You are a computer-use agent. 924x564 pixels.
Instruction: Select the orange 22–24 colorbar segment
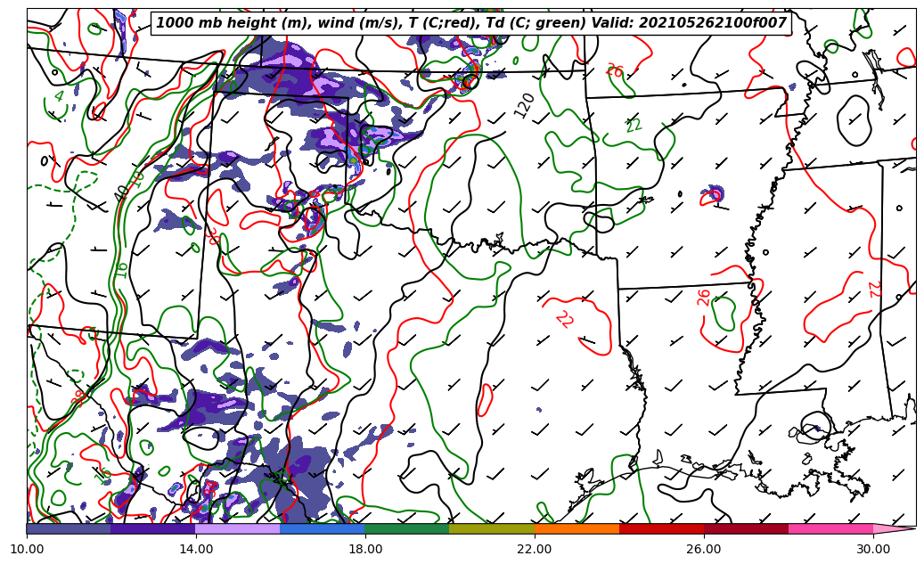(576, 528)
